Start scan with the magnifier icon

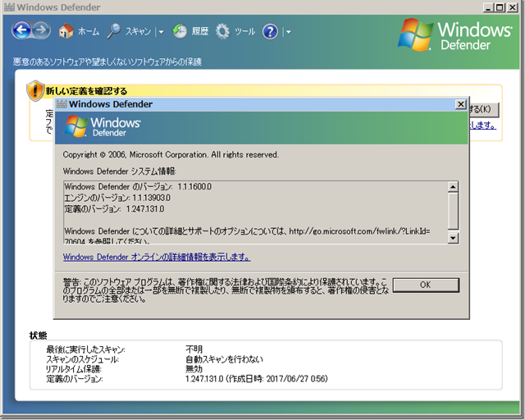pyautogui.click(x=114, y=31)
